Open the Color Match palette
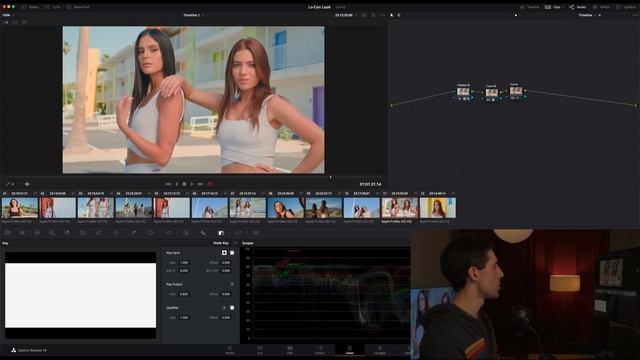This screenshot has height=360, width=640. click(22, 233)
